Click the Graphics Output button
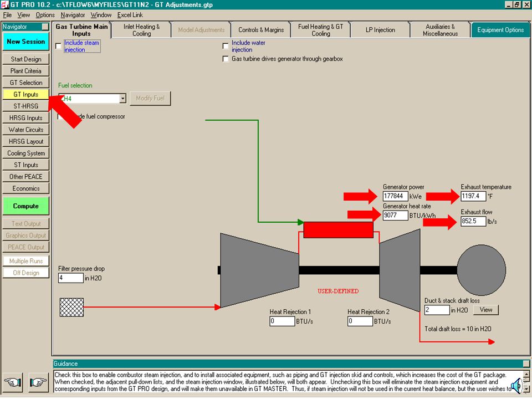The width and height of the screenshot is (532, 399). (26, 236)
